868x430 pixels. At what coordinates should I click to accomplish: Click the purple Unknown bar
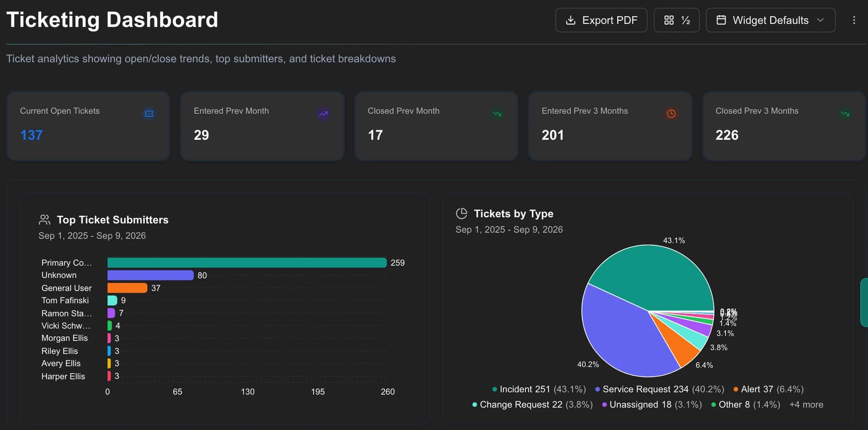tap(151, 276)
